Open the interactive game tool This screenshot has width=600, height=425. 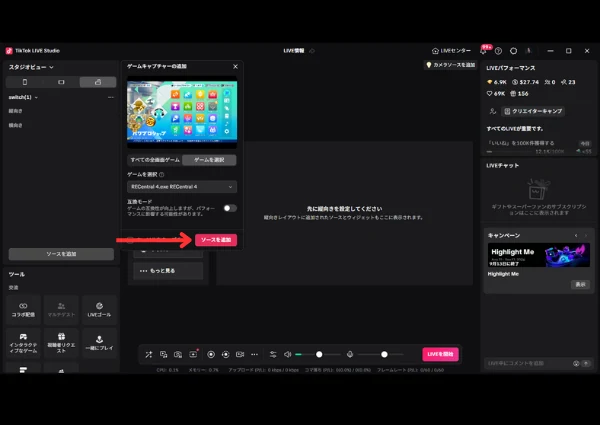[x=23, y=343]
